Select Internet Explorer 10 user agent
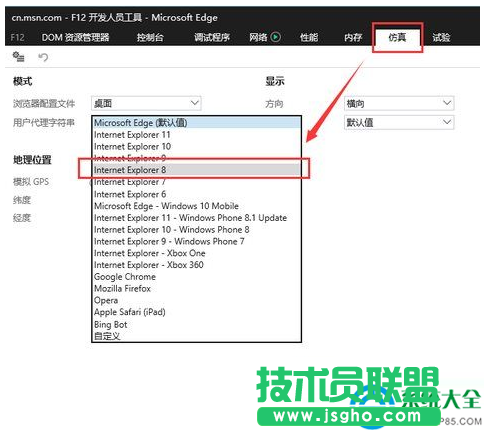Screen dimensions: 484x432 (x=197, y=146)
